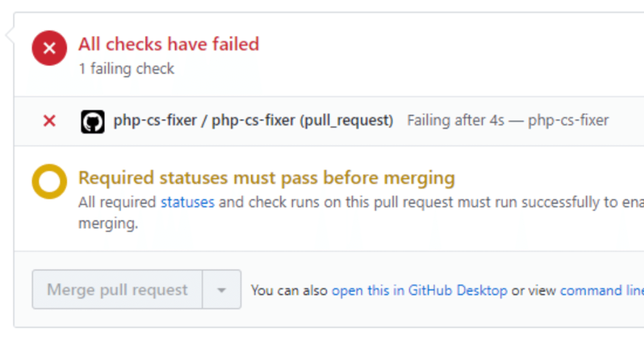Select the php-cs-fixer workflow avatar icon
644x337 pixels.
pos(92,120)
